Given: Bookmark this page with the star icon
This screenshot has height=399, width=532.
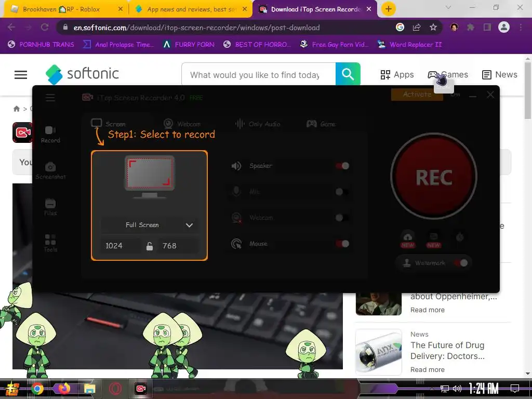Looking at the screenshot, I should tap(433, 27).
